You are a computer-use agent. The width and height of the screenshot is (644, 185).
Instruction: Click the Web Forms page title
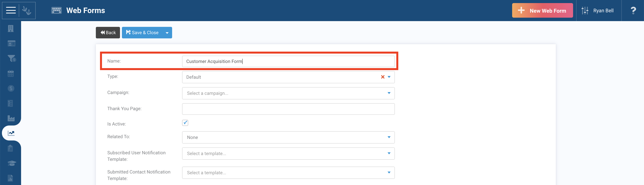[x=85, y=11]
